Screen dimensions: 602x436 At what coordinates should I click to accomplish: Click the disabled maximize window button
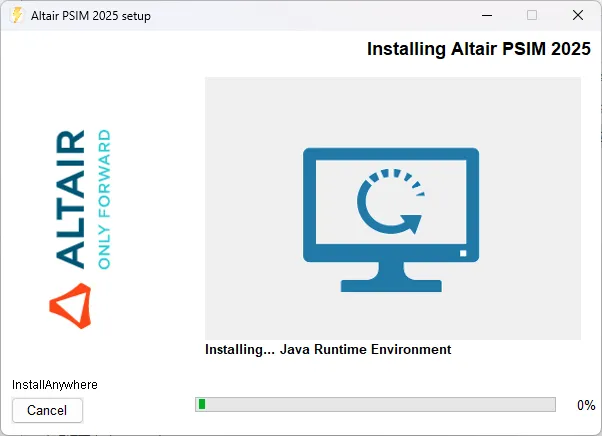click(x=532, y=15)
